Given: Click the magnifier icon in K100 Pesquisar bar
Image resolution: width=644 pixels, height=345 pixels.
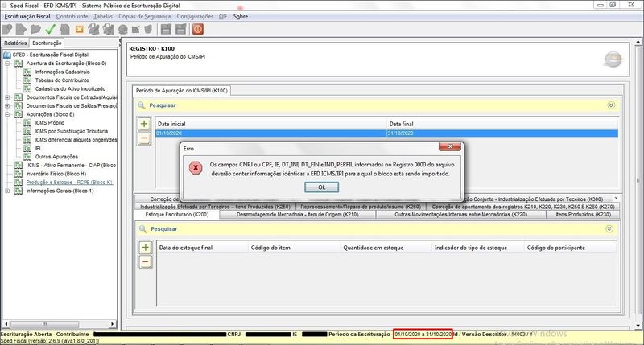Looking at the screenshot, I should pyautogui.click(x=142, y=105).
